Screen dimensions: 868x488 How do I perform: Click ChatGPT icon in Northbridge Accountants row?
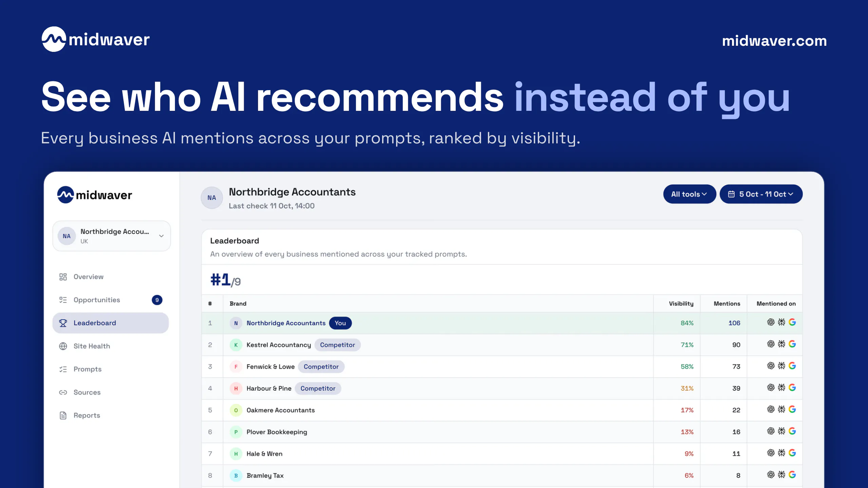tap(771, 322)
